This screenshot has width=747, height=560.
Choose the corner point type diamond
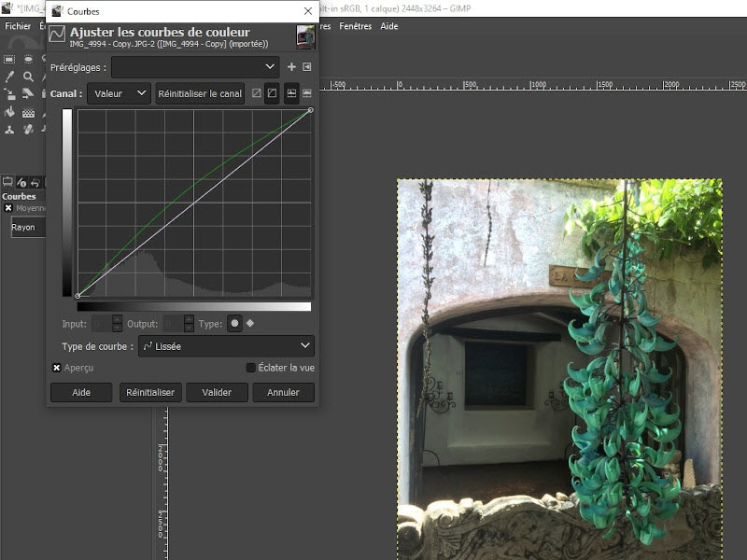point(249,324)
